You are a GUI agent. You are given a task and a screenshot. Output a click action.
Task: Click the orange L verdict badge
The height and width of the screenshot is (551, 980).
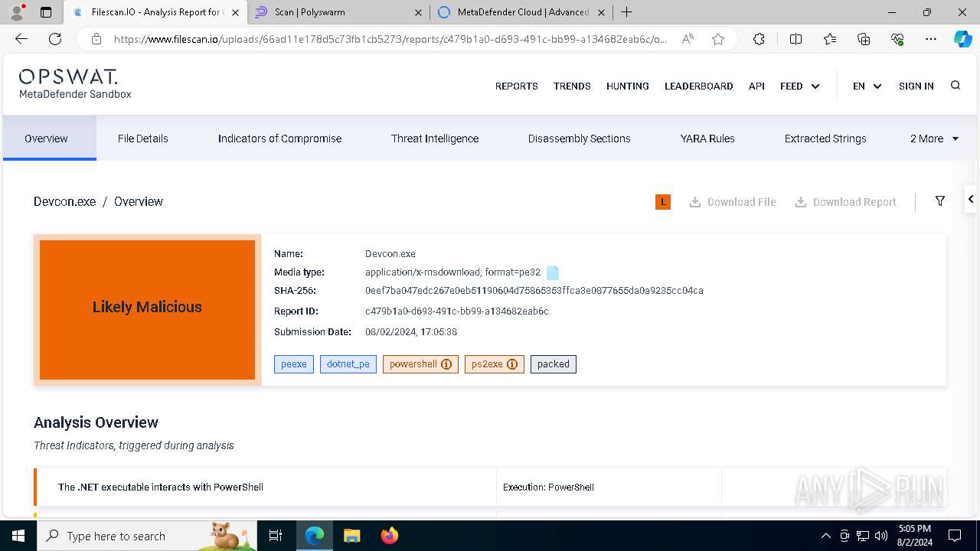click(x=663, y=202)
